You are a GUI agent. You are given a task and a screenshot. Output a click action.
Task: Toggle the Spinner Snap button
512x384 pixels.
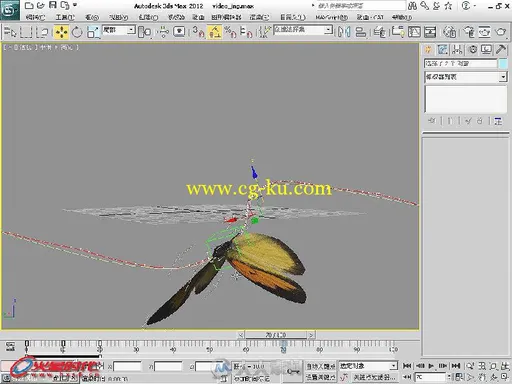pos(246,32)
